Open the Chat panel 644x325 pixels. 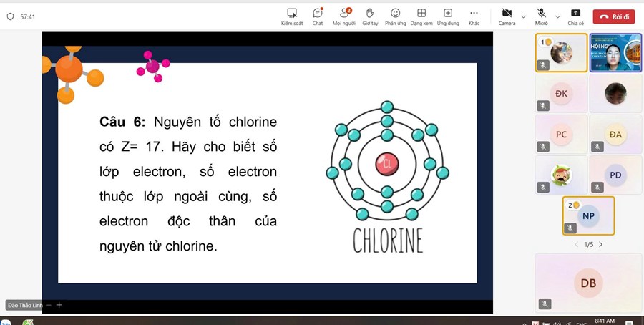coord(317,16)
